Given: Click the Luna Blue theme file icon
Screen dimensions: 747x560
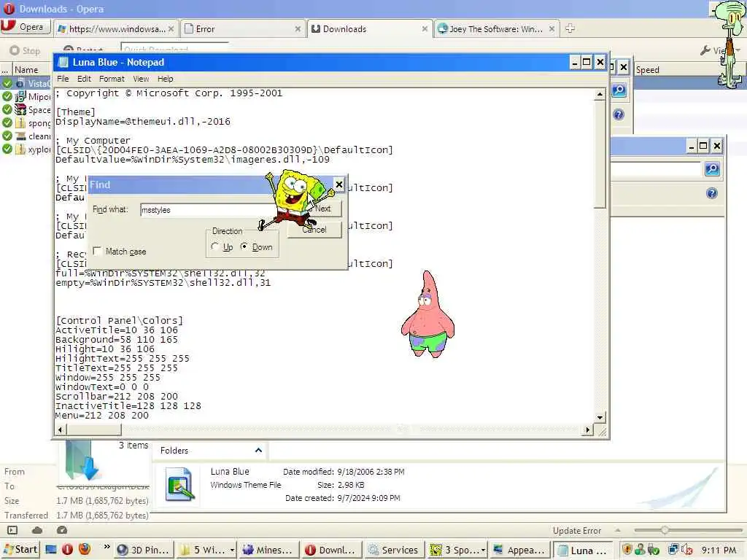Looking at the screenshot, I should click(x=179, y=484).
